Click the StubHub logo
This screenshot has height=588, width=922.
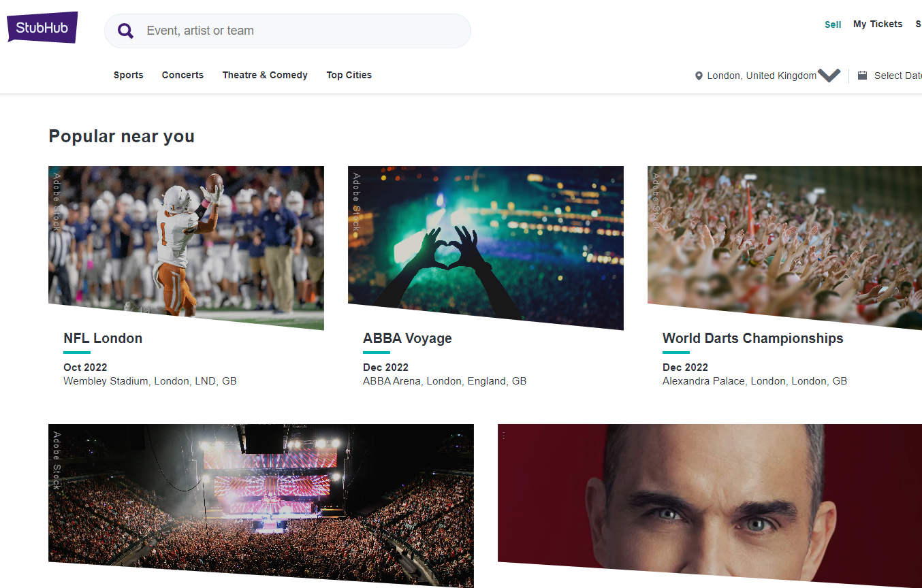pyautogui.click(x=42, y=28)
